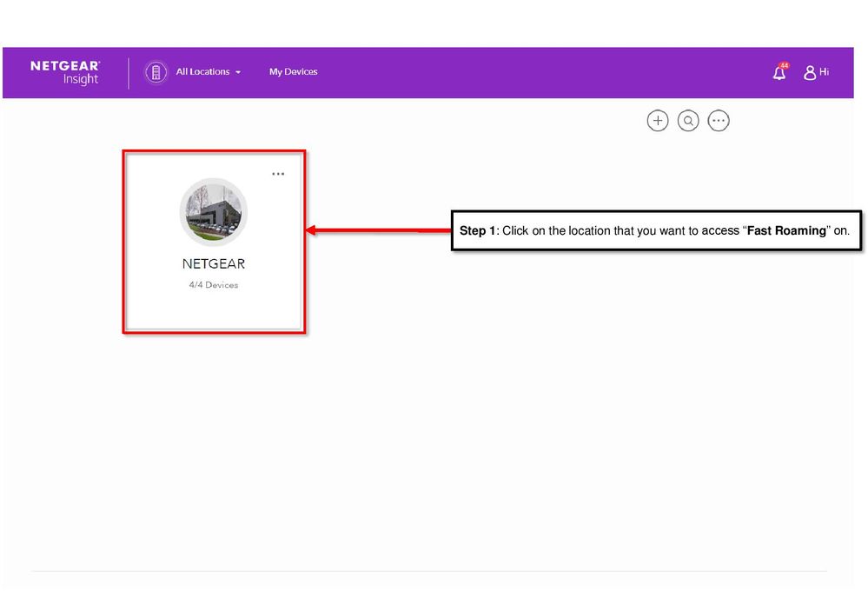Screen dimensions: 868x592
Task: Click the NETGEAR location name
Action: point(214,264)
